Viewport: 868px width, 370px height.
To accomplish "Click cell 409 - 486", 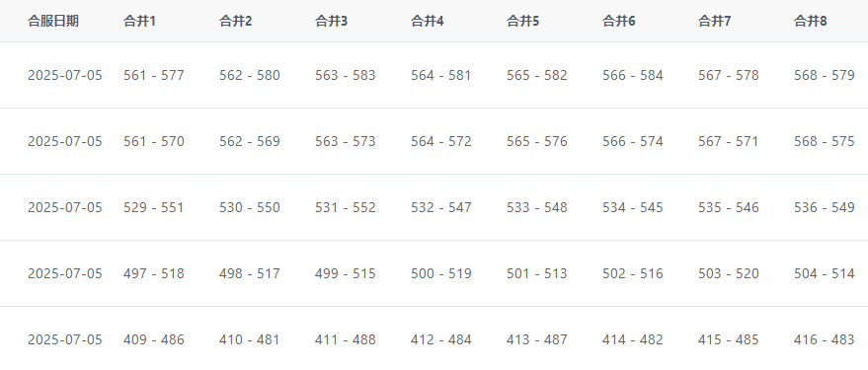I will [x=154, y=339].
